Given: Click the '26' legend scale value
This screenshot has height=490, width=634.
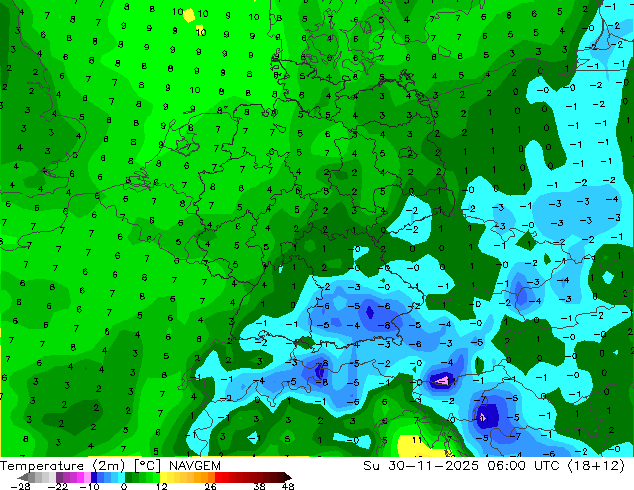Looking at the screenshot, I should tap(210, 486).
